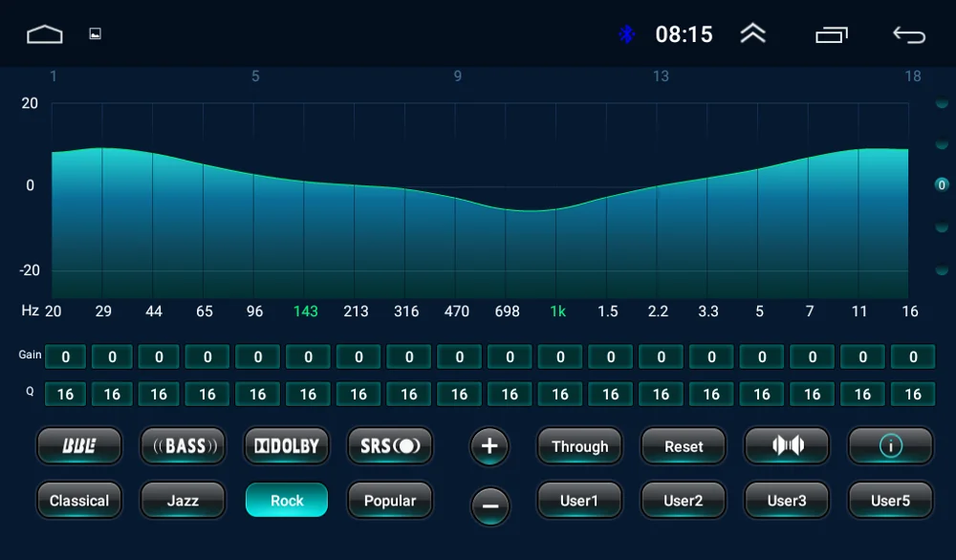The width and height of the screenshot is (956, 560).
Task: Select the 3.3 kHz frequency label
Action: click(x=707, y=312)
